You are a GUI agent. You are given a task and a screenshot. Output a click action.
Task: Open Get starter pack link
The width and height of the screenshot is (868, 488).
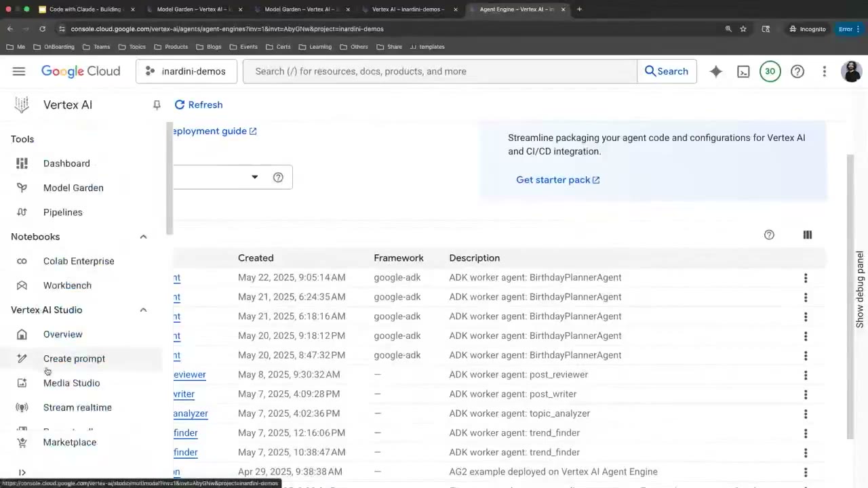coord(557,180)
